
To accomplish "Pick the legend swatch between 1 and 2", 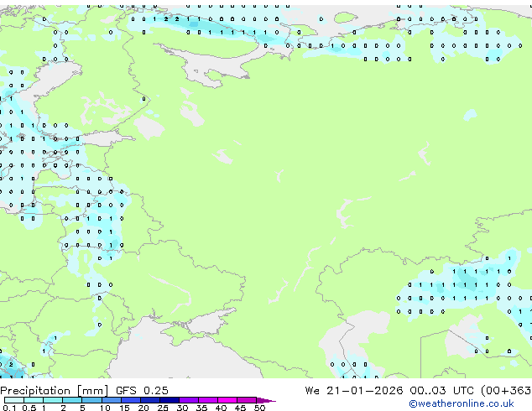I will (x=53, y=400).
